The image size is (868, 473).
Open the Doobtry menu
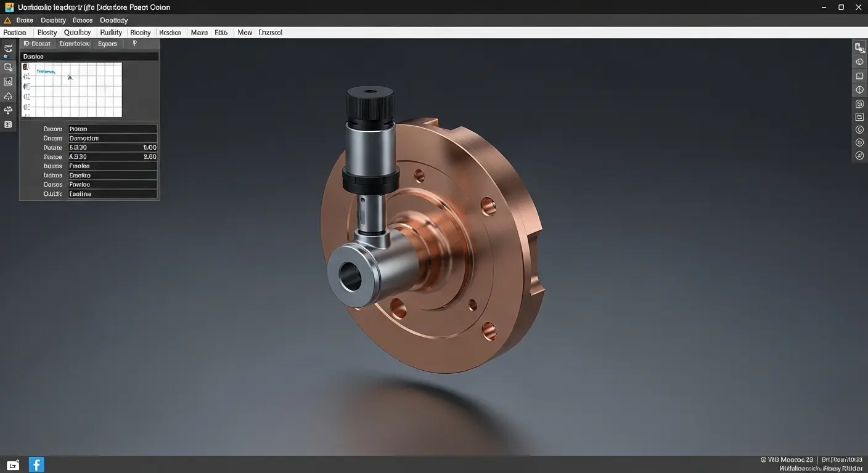53,20
